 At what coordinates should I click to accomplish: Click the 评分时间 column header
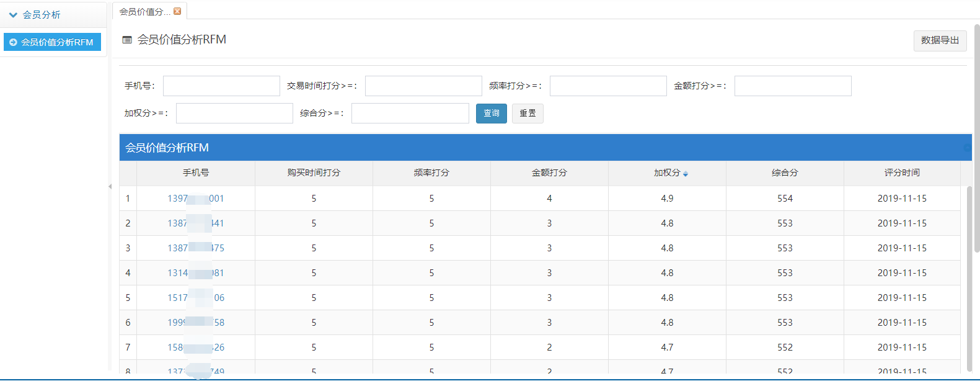point(902,173)
